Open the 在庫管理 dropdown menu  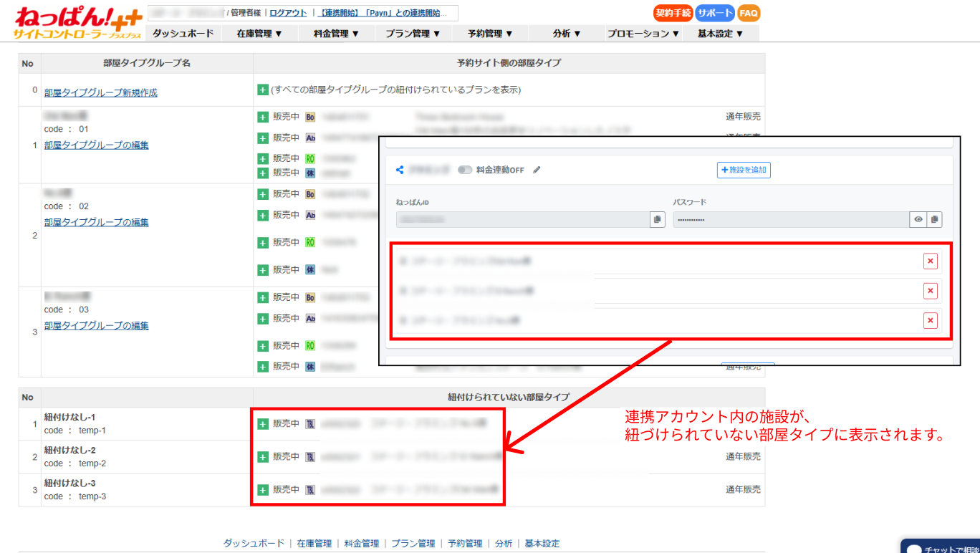click(259, 34)
